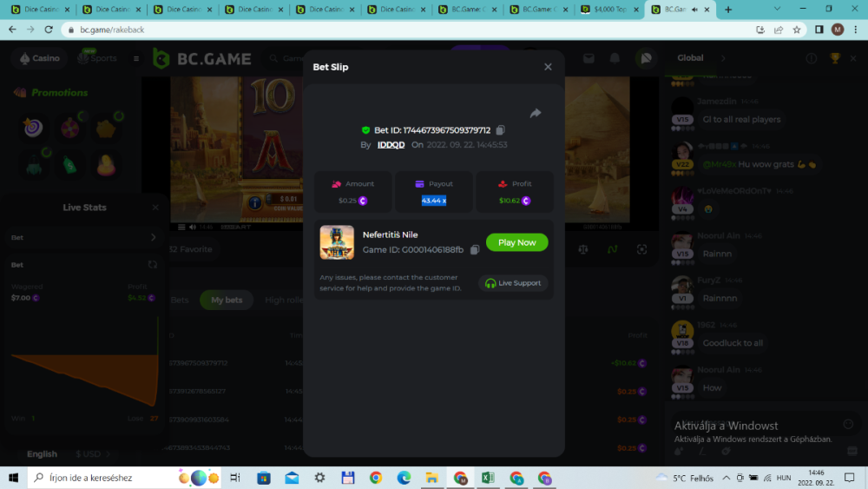Click the trophy icon in chat header
The width and height of the screenshot is (868, 489).
click(x=835, y=58)
